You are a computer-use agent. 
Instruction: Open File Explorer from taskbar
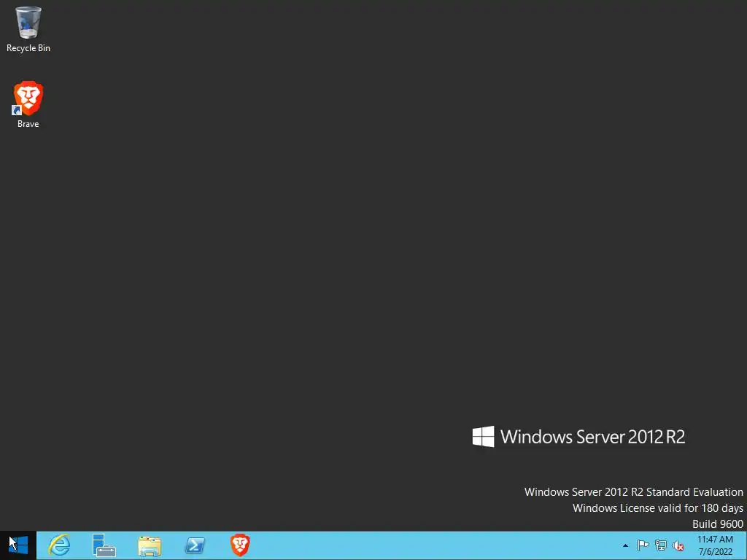pos(149,545)
